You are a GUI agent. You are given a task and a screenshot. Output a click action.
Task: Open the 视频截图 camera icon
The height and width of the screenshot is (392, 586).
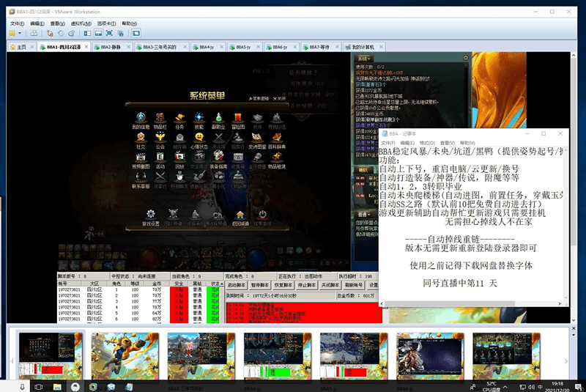[x=141, y=160]
